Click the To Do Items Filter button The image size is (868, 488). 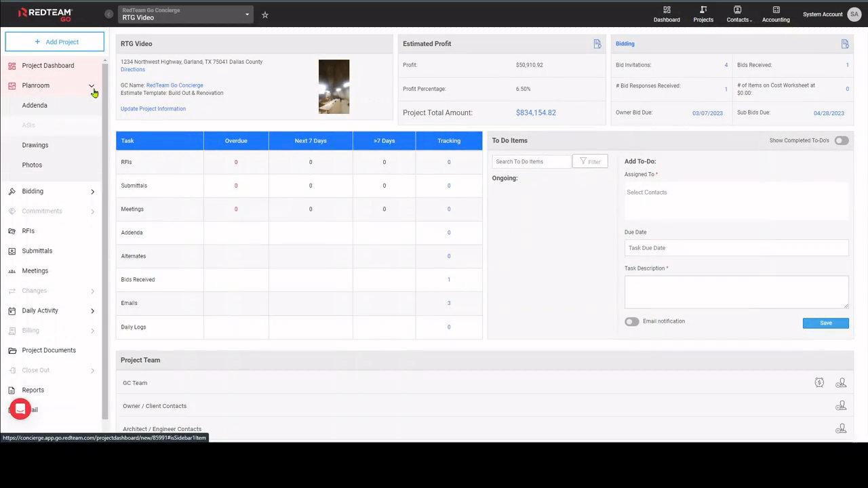pyautogui.click(x=590, y=161)
